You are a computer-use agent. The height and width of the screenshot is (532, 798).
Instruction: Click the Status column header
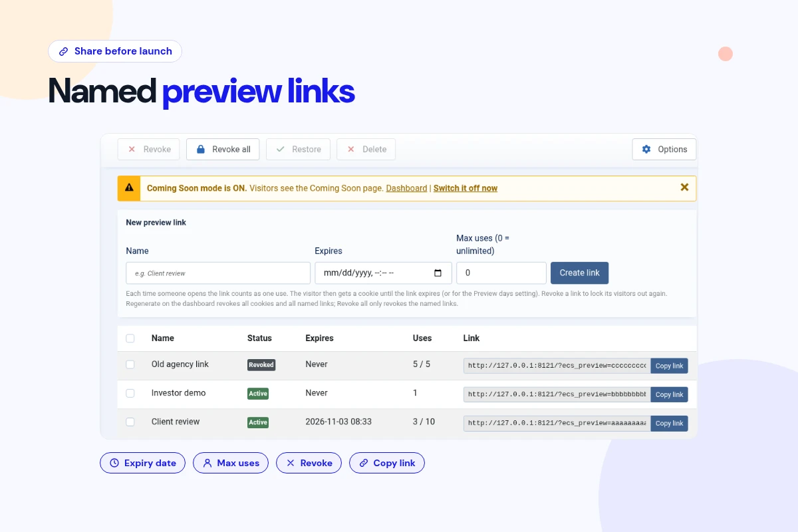pos(259,338)
